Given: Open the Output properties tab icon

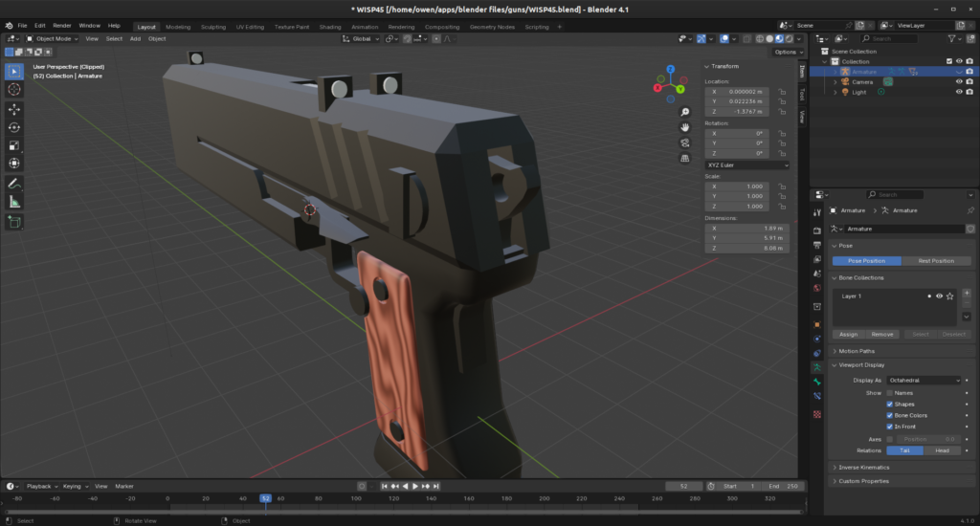Looking at the screenshot, I should pos(817,245).
